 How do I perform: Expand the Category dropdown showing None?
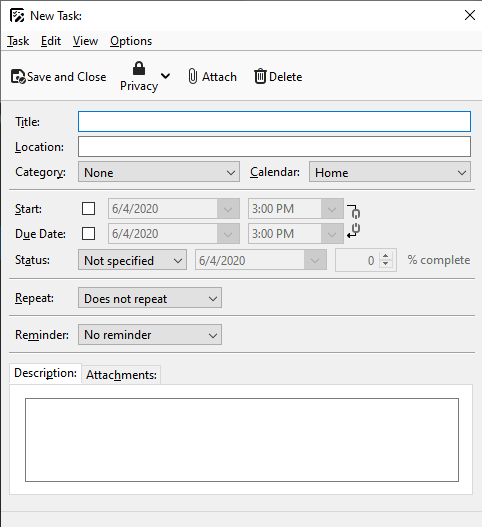click(159, 172)
